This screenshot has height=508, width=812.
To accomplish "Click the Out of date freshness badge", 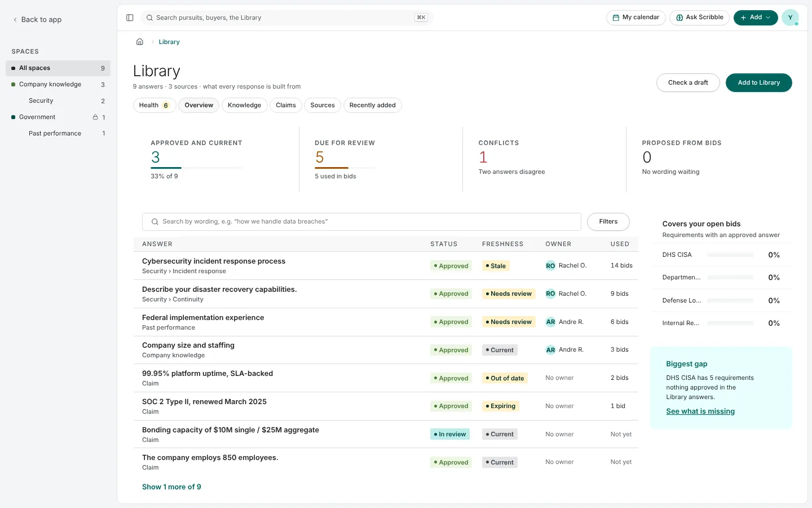I will point(505,378).
